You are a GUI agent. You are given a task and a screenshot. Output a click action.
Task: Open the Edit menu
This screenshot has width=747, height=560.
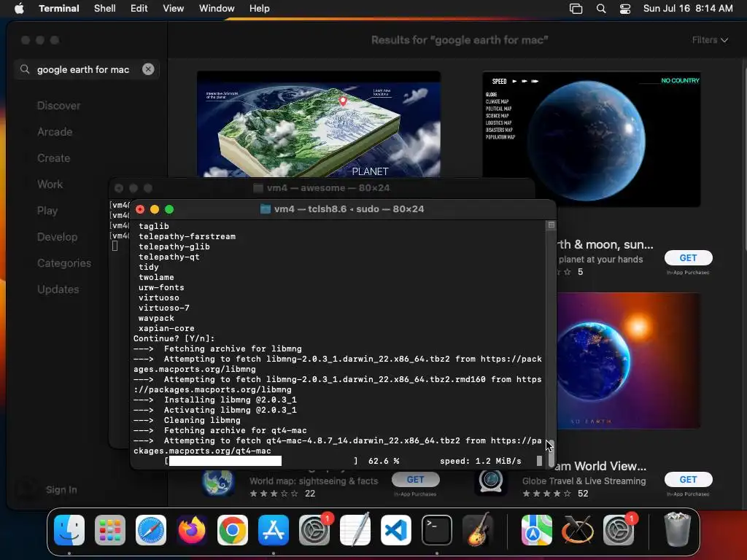[139, 9]
